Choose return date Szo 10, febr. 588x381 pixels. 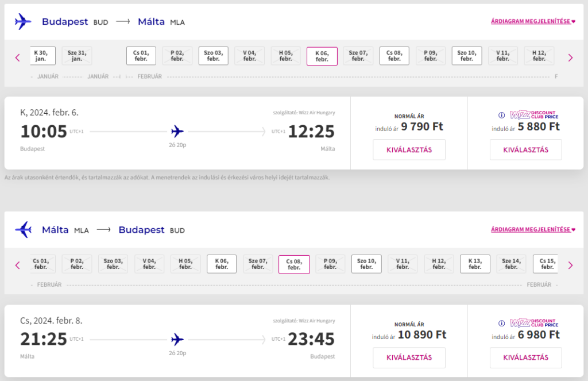(366, 264)
